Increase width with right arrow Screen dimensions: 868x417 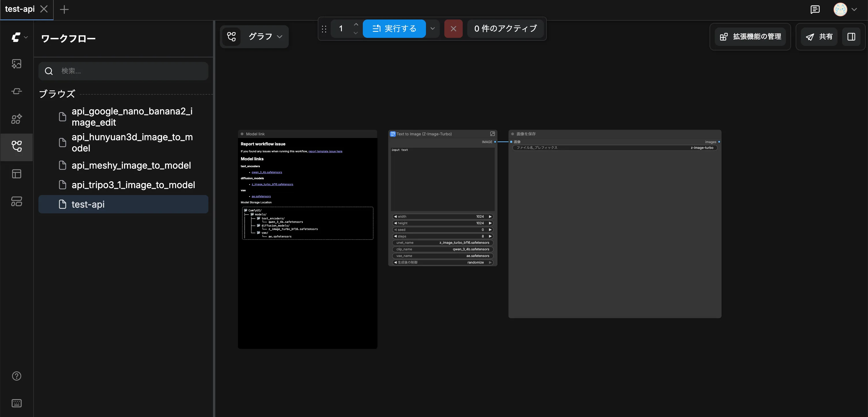coord(490,217)
